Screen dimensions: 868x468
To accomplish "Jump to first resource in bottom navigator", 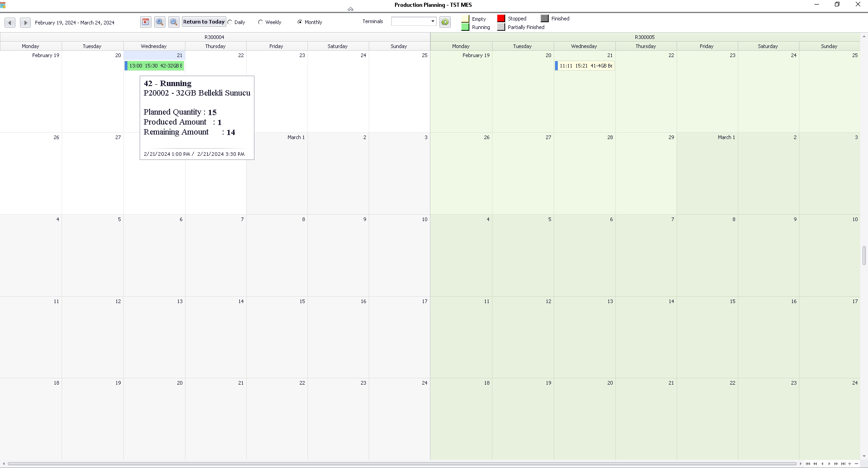I will click(808, 463).
